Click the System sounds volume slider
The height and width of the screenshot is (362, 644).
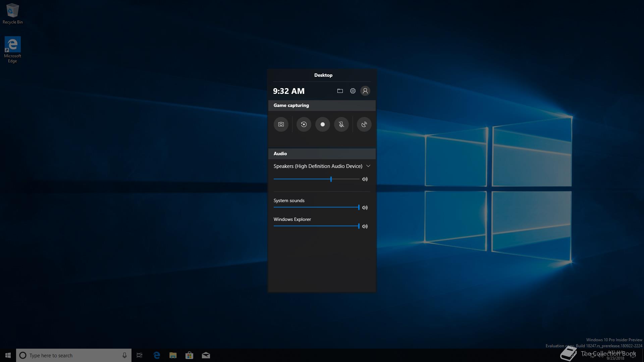pyautogui.click(x=316, y=207)
